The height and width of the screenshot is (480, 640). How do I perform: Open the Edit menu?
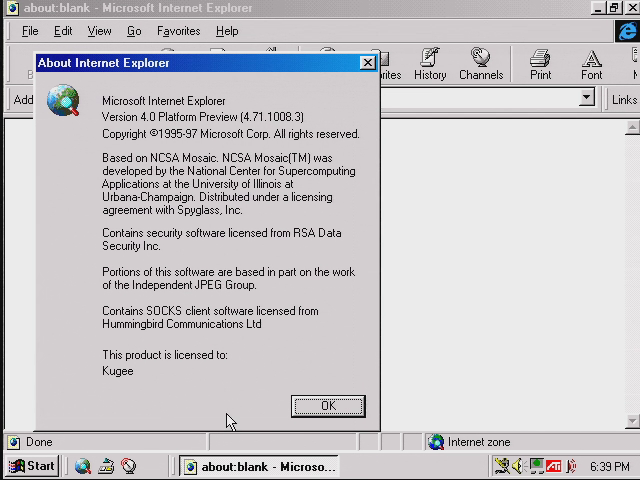pos(63,31)
